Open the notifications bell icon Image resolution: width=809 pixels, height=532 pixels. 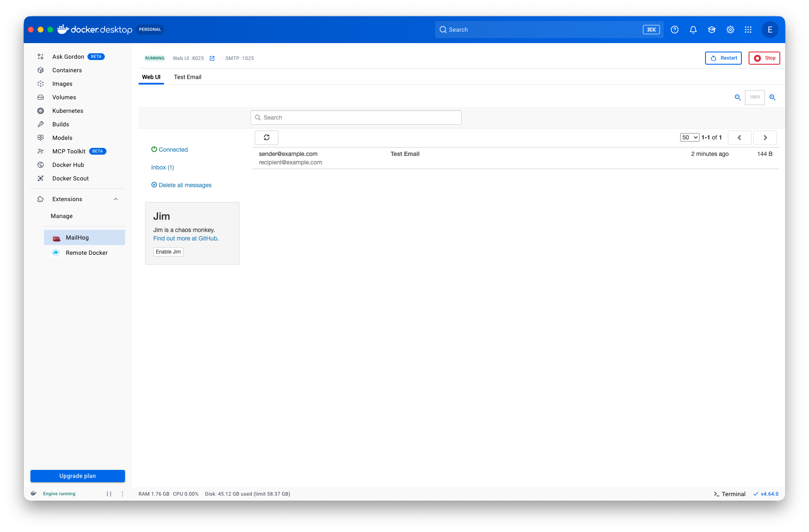tap(693, 30)
